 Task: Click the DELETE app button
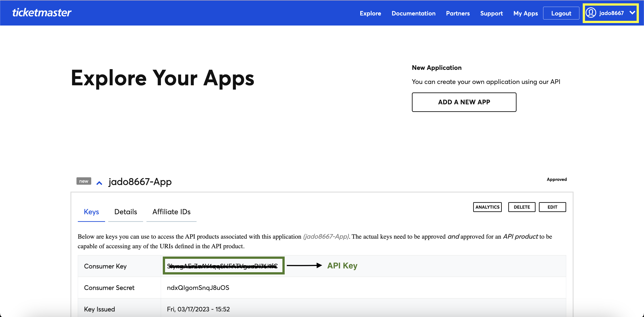pyautogui.click(x=522, y=207)
